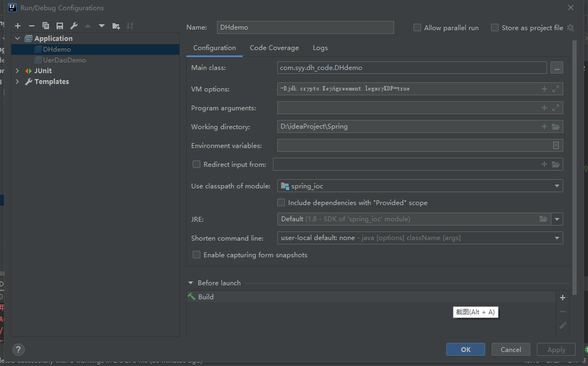Click OK button
The height and width of the screenshot is (366, 588).
pyautogui.click(x=465, y=349)
